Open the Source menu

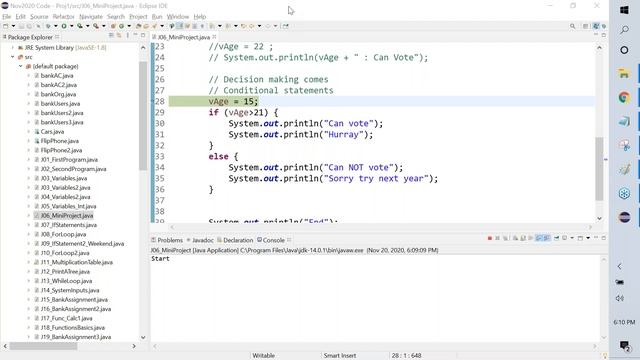pos(39,17)
